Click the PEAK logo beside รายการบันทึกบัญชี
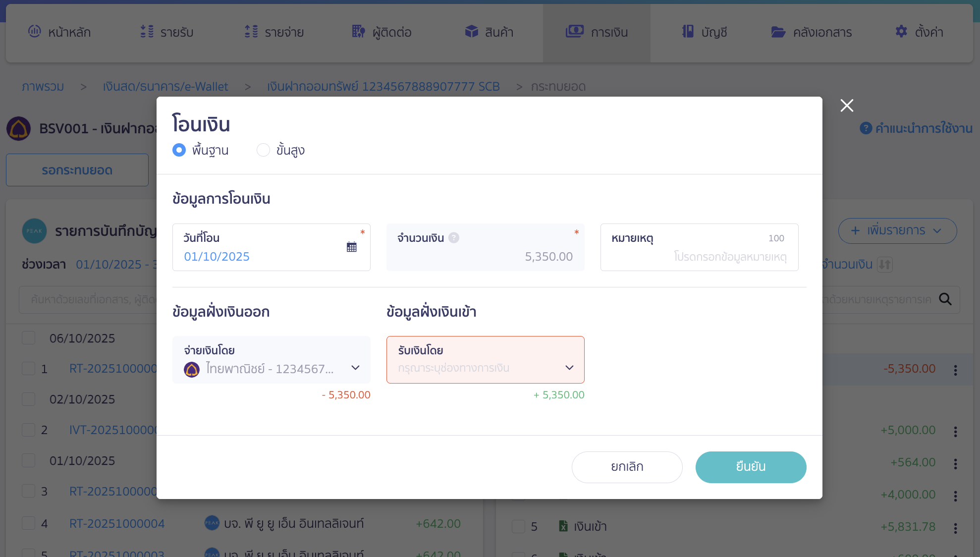This screenshot has height=557, width=980. tap(34, 231)
